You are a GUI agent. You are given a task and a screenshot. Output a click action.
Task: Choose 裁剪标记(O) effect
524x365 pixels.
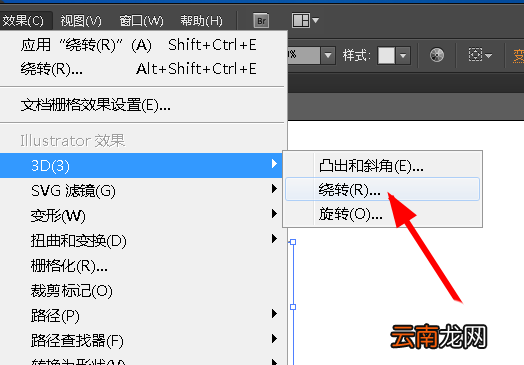143,290
